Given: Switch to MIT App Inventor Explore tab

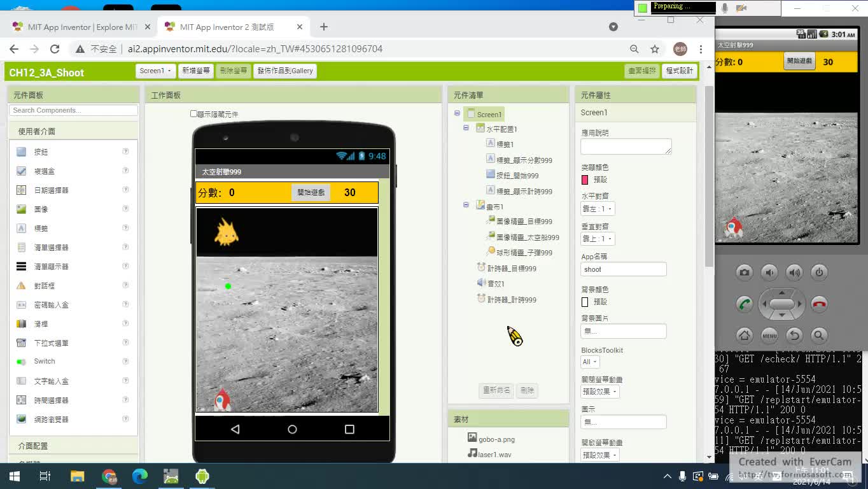Looking at the screenshot, I should tap(82, 27).
